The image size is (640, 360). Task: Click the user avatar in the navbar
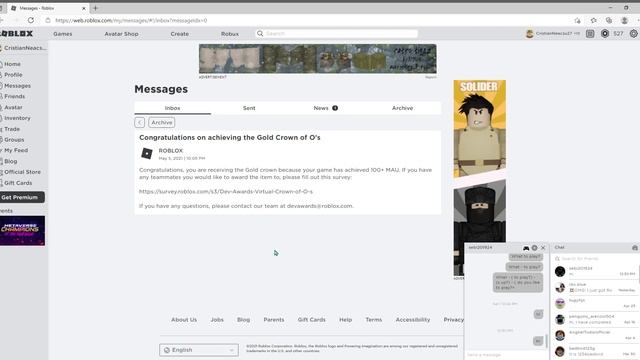click(530, 34)
